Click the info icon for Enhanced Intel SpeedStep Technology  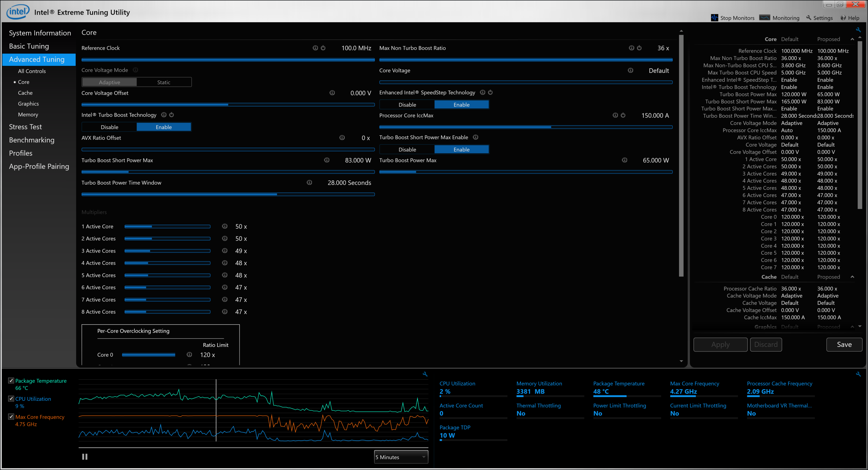pos(483,92)
